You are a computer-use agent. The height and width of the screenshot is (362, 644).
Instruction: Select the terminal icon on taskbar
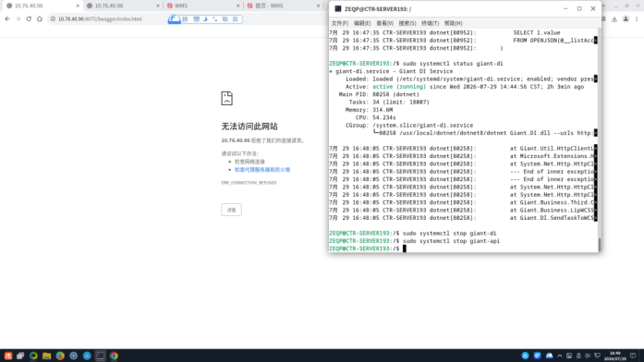[x=100, y=356]
